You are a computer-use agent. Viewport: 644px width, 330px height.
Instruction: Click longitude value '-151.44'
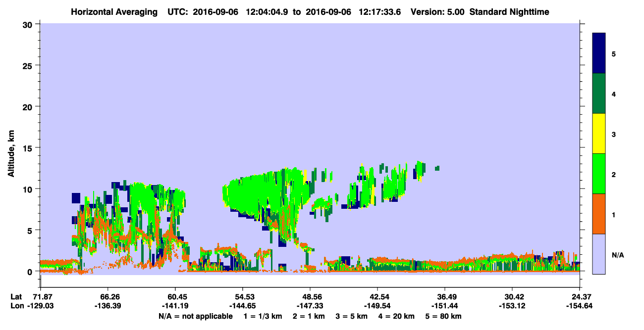(x=445, y=306)
